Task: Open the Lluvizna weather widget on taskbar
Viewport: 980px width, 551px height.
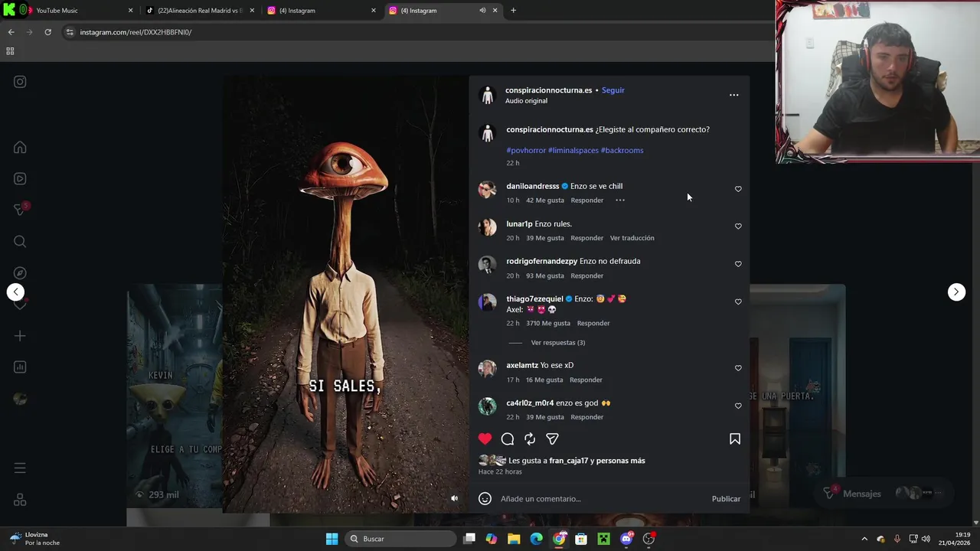Action: point(36,539)
